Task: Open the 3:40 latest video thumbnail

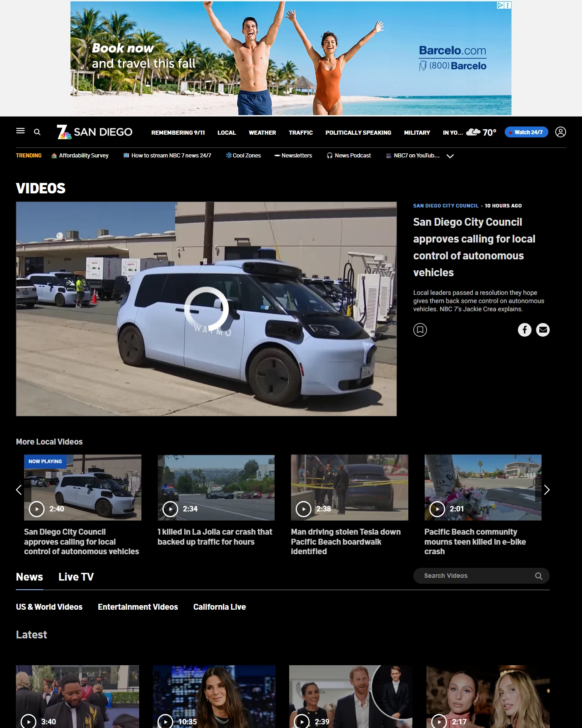Action: click(x=78, y=697)
